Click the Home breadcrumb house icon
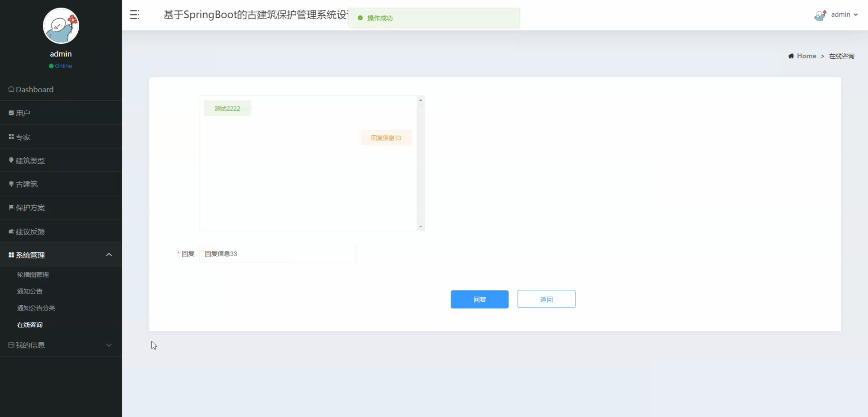This screenshot has width=868, height=417. tap(791, 56)
